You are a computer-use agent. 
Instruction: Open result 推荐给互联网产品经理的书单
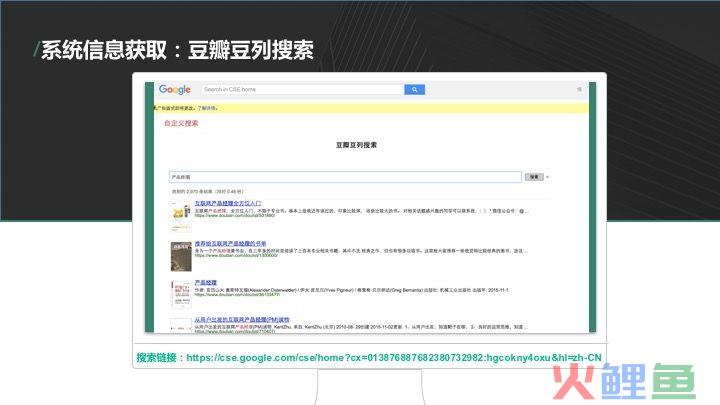coord(231,243)
